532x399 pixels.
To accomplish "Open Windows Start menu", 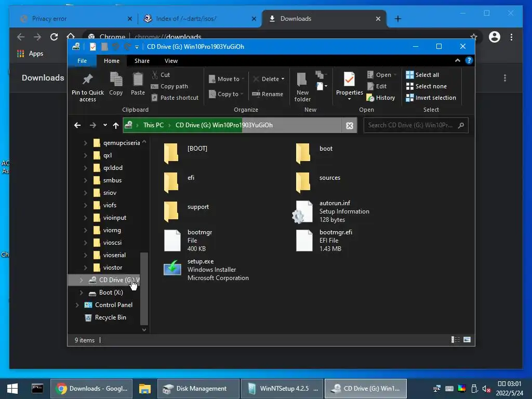I will [12, 389].
